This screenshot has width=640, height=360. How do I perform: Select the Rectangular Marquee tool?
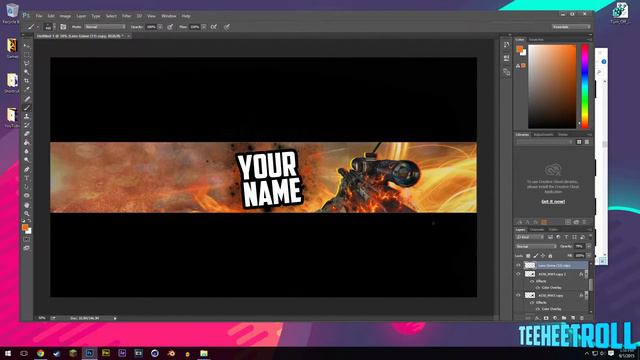tap(27, 55)
